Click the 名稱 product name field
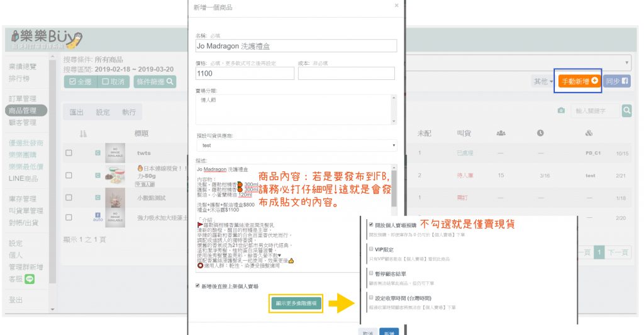Screen dimensions: 644x335 pyautogui.click(x=296, y=46)
